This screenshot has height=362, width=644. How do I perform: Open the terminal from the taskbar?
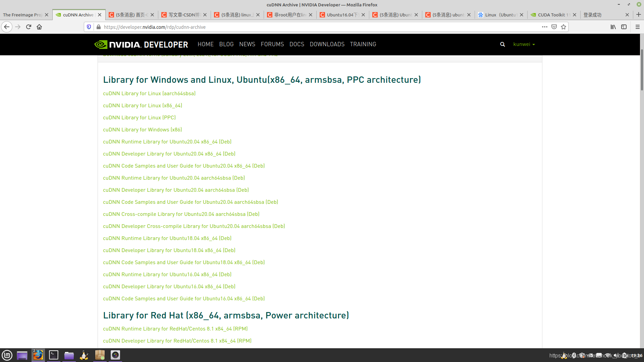click(54, 355)
